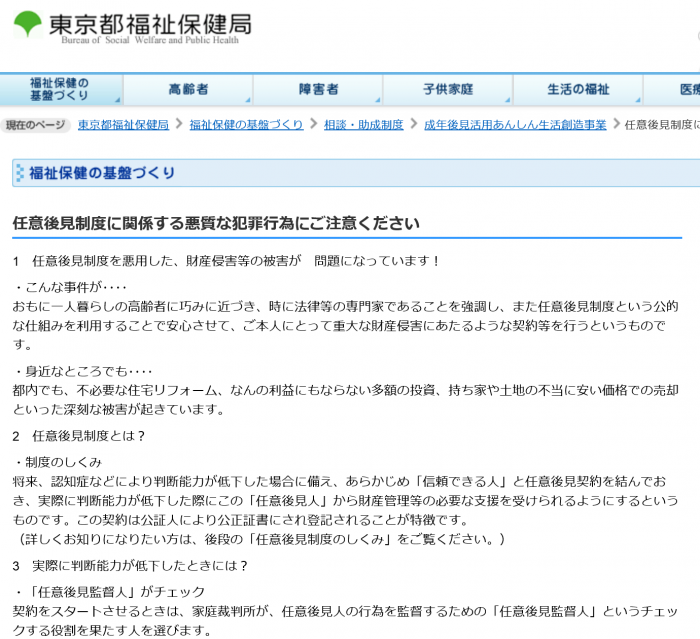This screenshot has width=700, height=639.
Task: Open the 福祉保健の基盤づくり navigation tab
Action: point(60,89)
